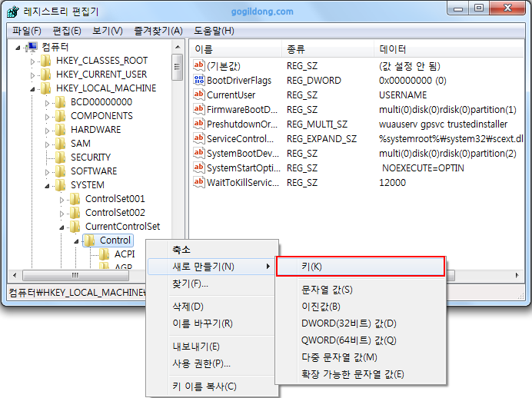Expand the HKEY_CURRENT_USER node
The height and width of the screenshot is (398, 532).
tap(32, 75)
